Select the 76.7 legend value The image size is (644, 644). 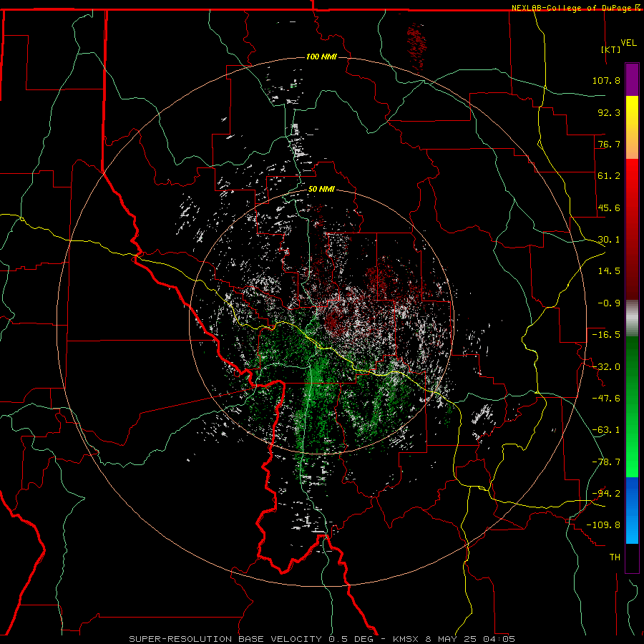click(609, 144)
